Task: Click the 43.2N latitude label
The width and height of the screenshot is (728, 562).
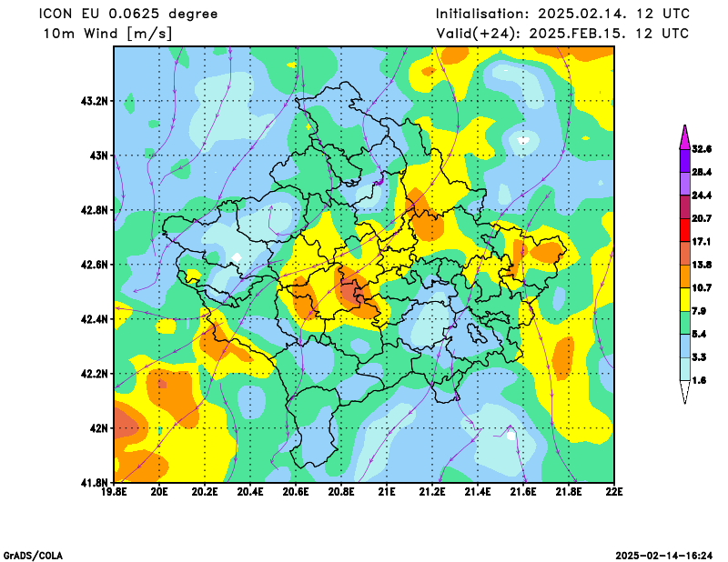Action: tap(95, 101)
